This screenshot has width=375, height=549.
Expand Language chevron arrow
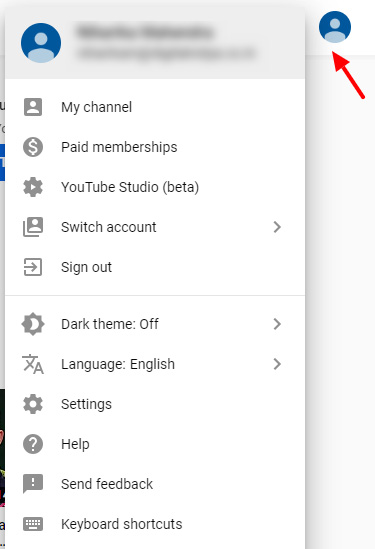tap(277, 364)
